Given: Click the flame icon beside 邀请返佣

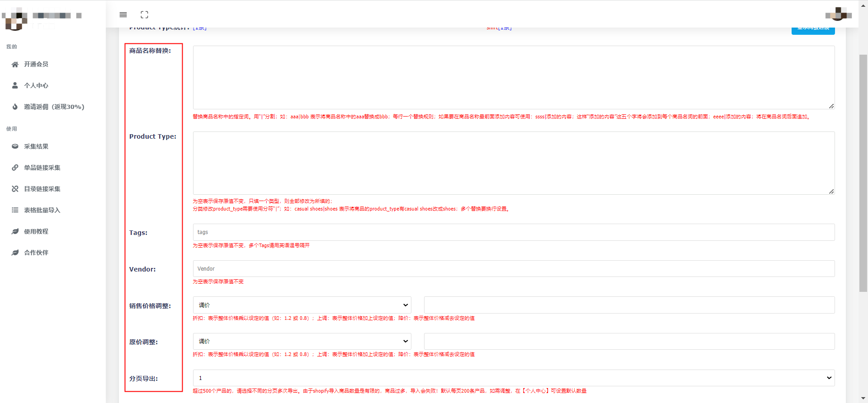Looking at the screenshot, I should pos(15,107).
